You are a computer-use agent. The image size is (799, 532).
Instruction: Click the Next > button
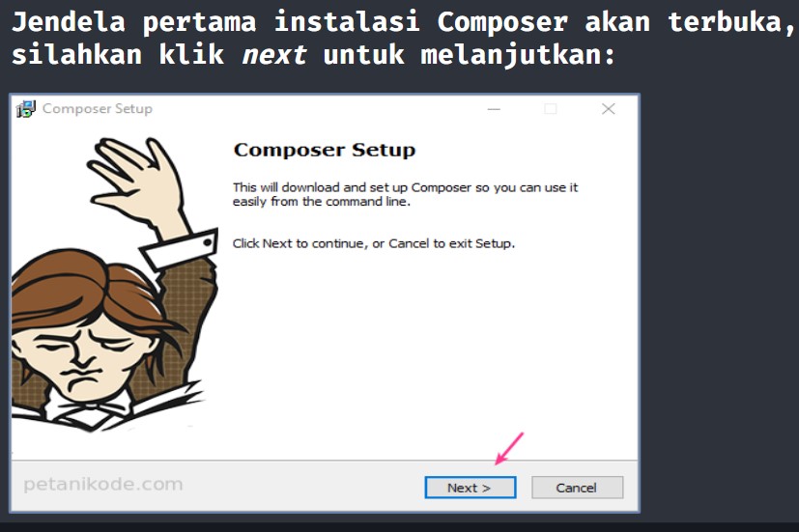[x=471, y=488]
